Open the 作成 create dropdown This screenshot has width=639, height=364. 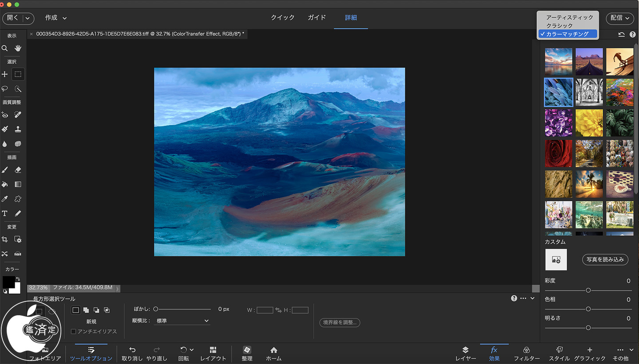(x=56, y=18)
